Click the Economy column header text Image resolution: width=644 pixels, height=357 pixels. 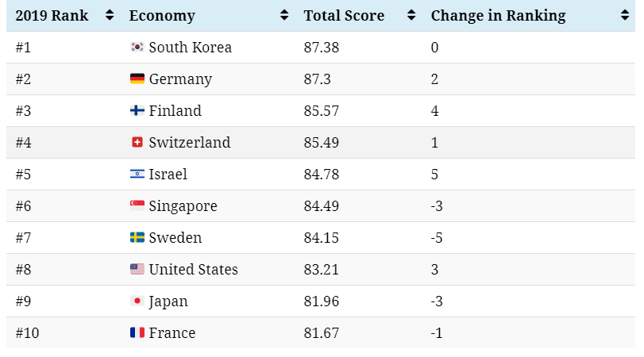point(162,16)
